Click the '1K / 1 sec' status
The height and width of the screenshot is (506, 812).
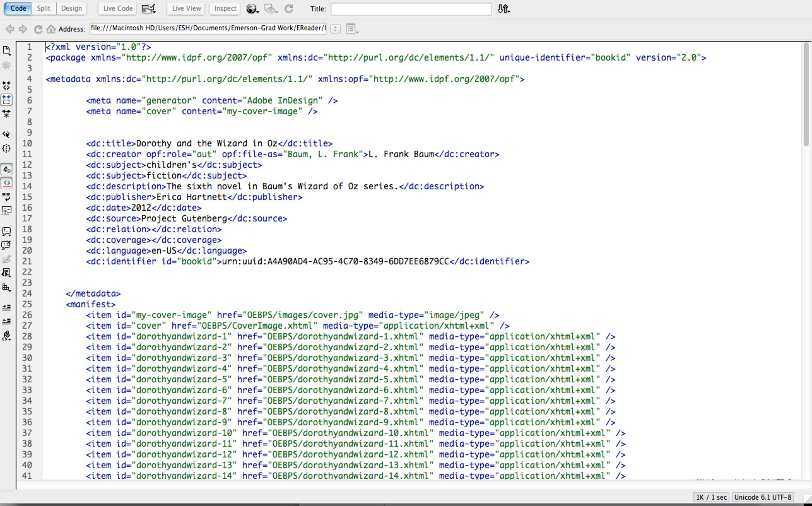tap(710, 497)
